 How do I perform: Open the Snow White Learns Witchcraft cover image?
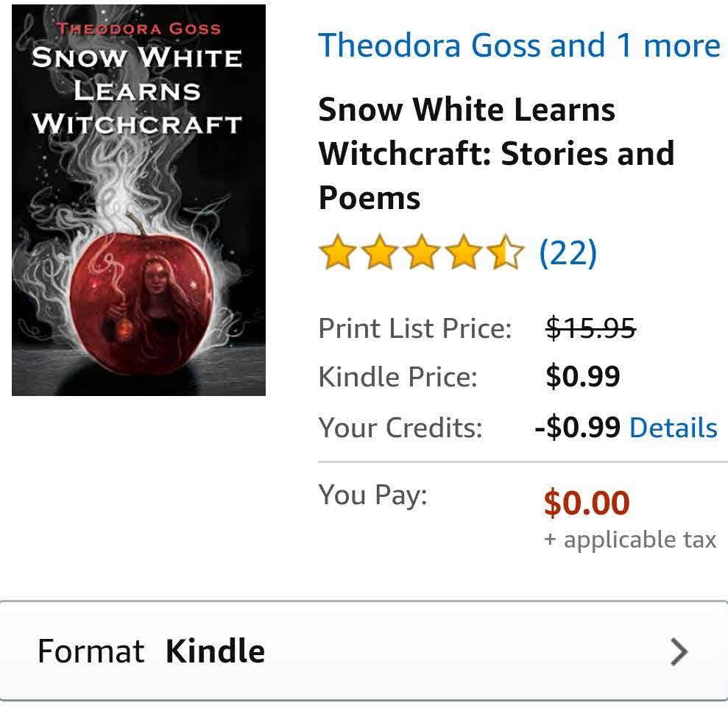(138, 200)
